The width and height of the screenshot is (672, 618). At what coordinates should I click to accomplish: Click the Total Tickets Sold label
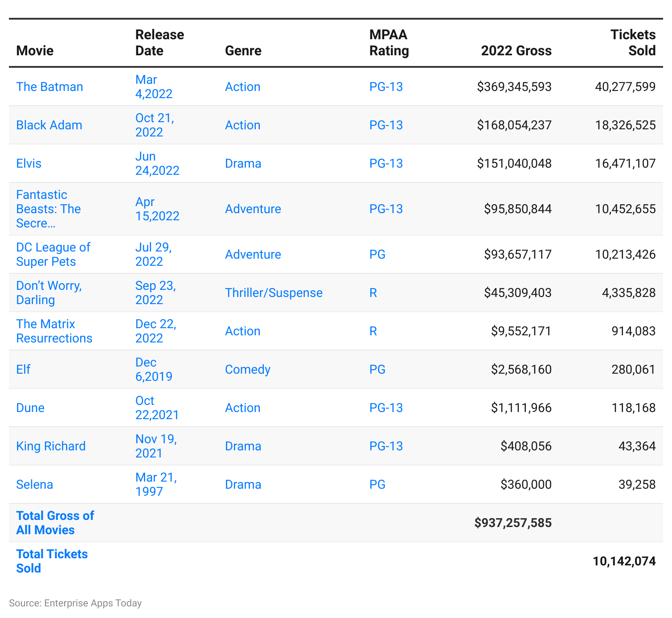point(52,561)
